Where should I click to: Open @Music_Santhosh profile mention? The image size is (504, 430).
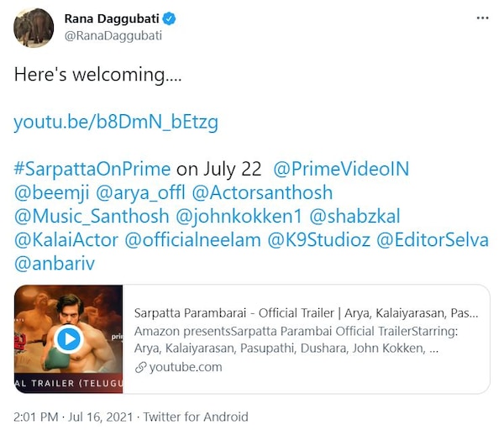coord(92,216)
